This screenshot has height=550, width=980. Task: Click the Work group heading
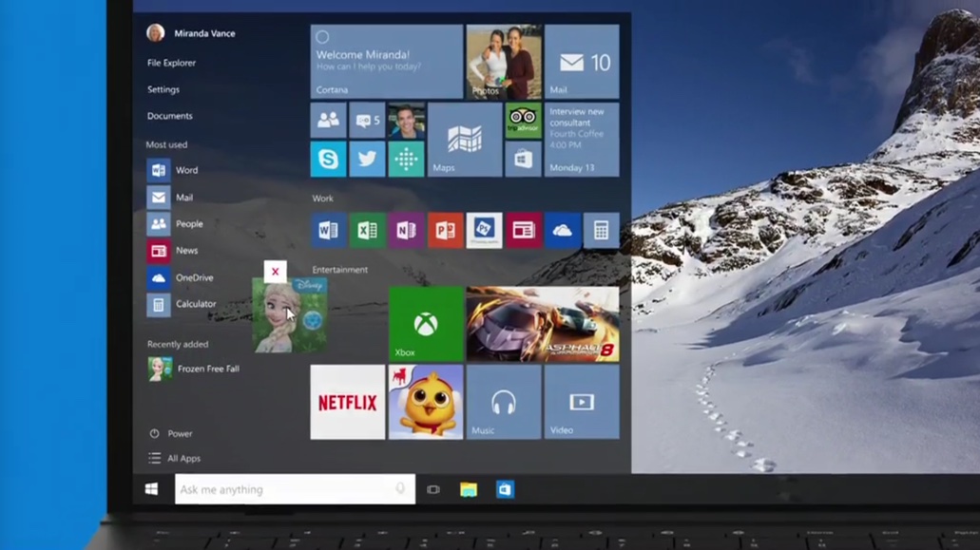(322, 199)
